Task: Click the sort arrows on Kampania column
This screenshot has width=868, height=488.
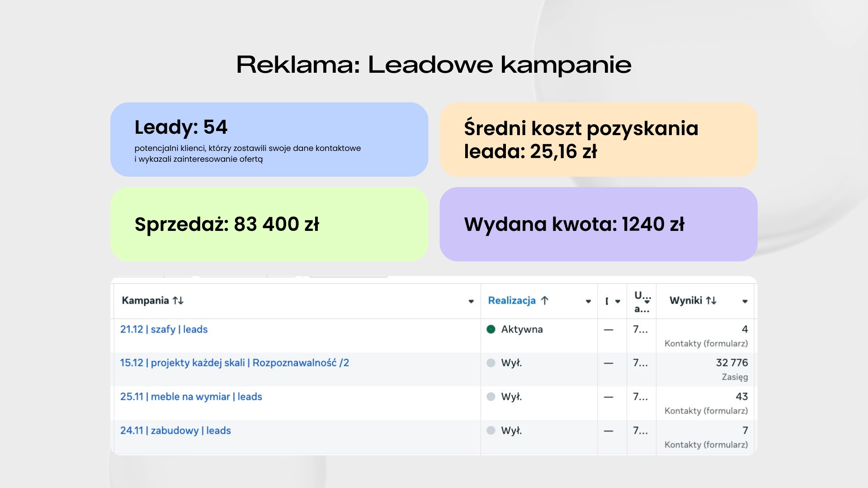Action: [x=178, y=300]
